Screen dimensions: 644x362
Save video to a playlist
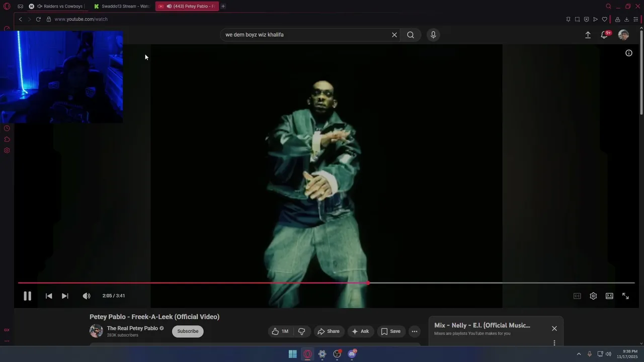[391, 331]
